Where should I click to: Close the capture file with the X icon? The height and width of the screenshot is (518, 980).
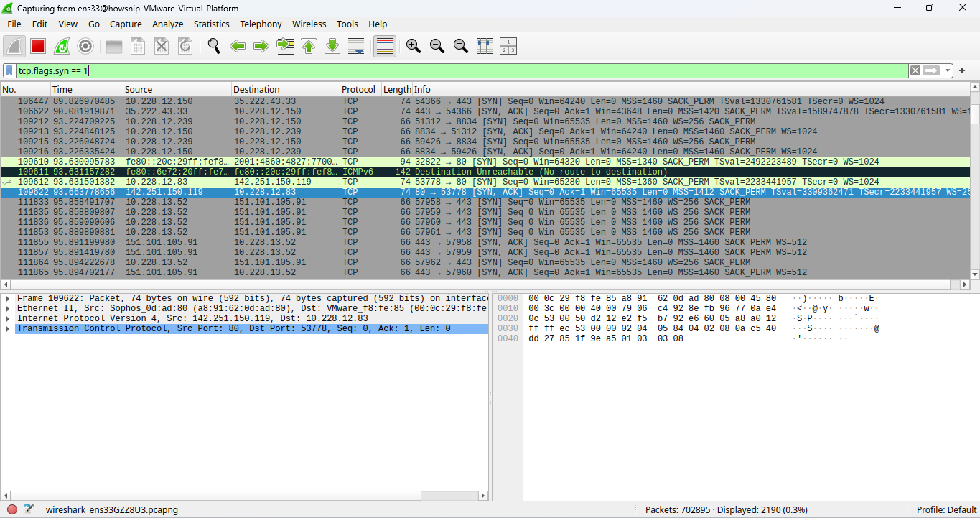162,47
